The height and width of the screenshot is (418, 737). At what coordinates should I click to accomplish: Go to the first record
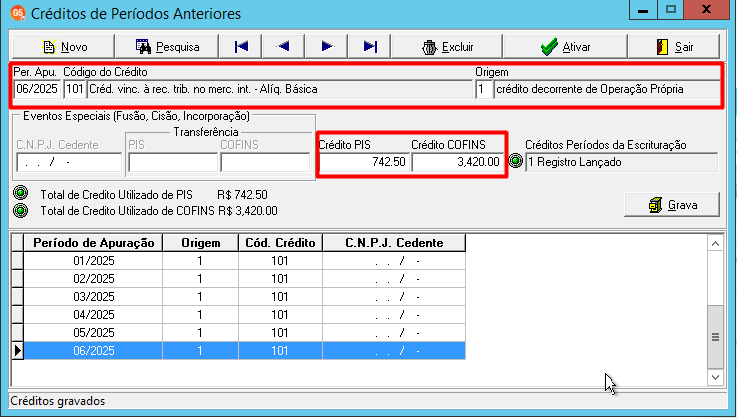pos(241,47)
